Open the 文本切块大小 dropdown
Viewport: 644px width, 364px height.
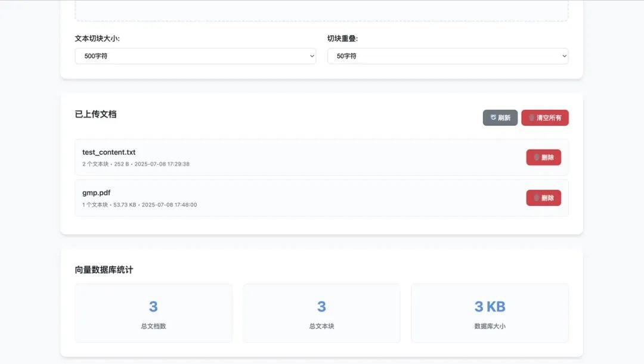point(195,55)
